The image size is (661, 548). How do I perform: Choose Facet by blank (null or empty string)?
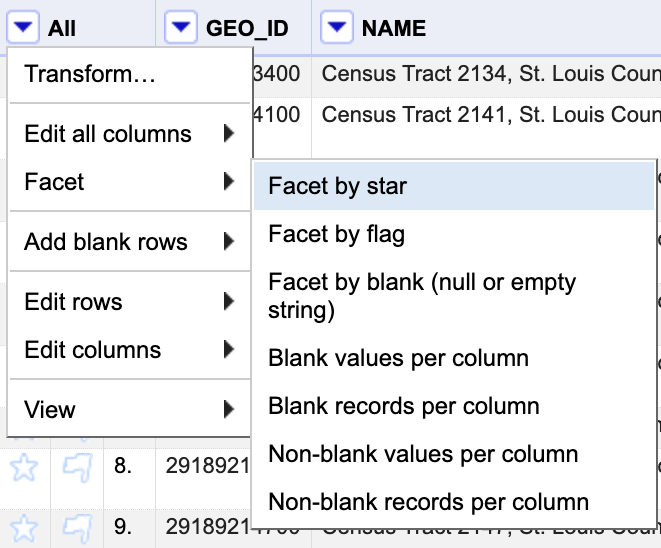422,296
